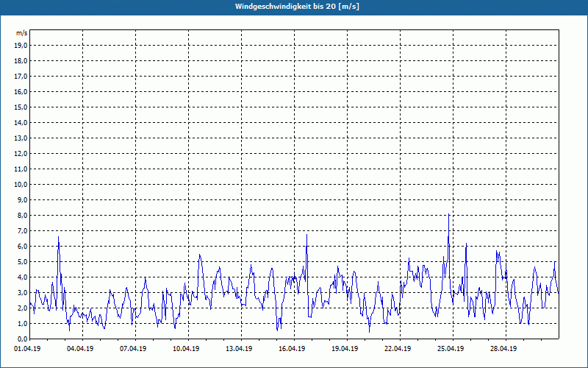This screenshot has height=368, width=588.
Task: Select the 2,0 y-axis label
Action: (22, 308)
